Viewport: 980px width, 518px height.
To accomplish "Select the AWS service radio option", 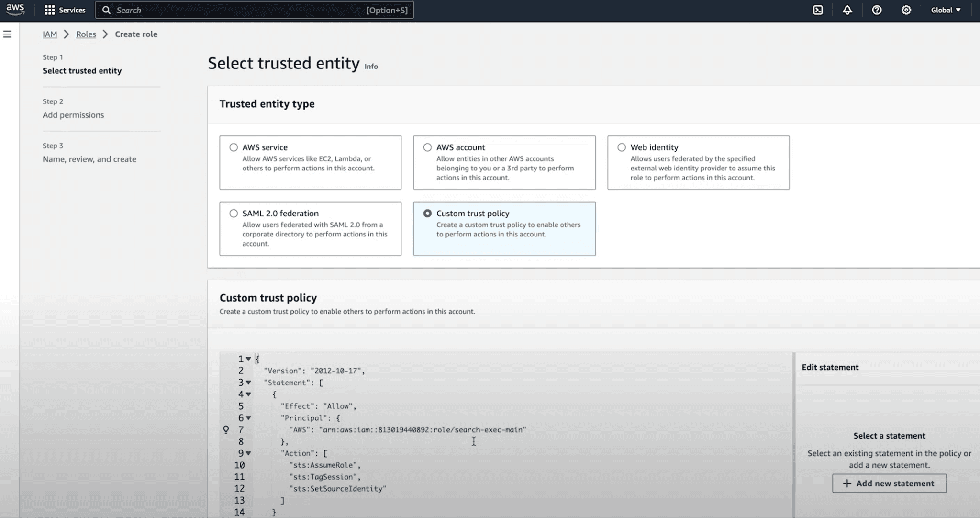I will coord(234,147).
